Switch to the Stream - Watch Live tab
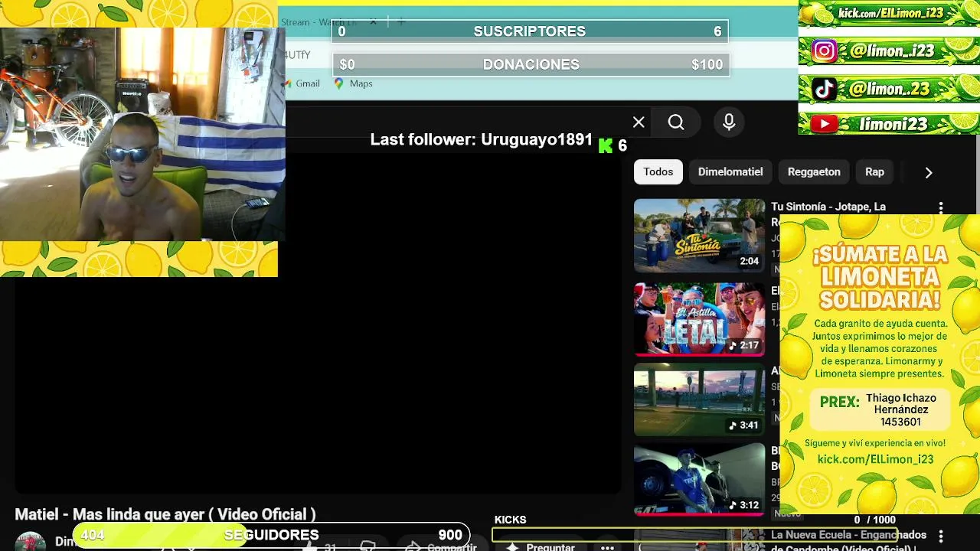980x551 pixels. pos(319,22)
